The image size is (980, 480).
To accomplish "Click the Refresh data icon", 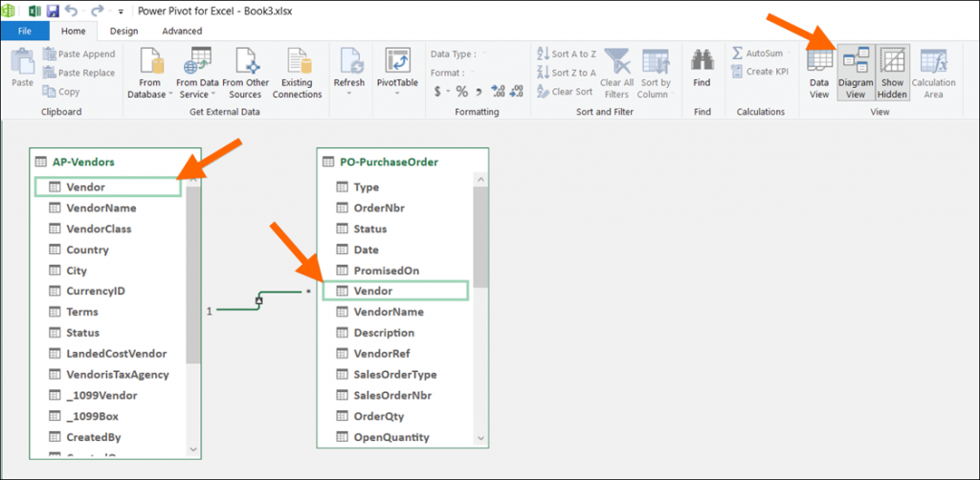I will (x=348, y=61).
